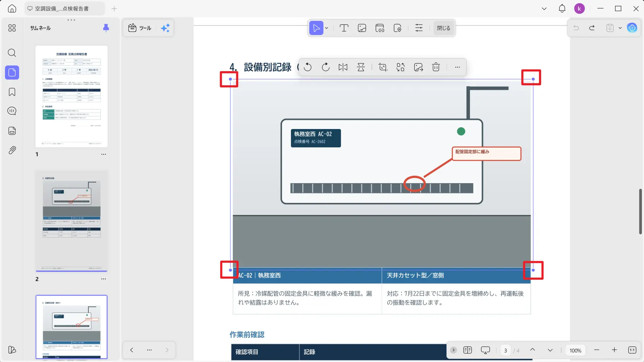
Task: Start slideshow presentation mode
Action: (485, 350)
